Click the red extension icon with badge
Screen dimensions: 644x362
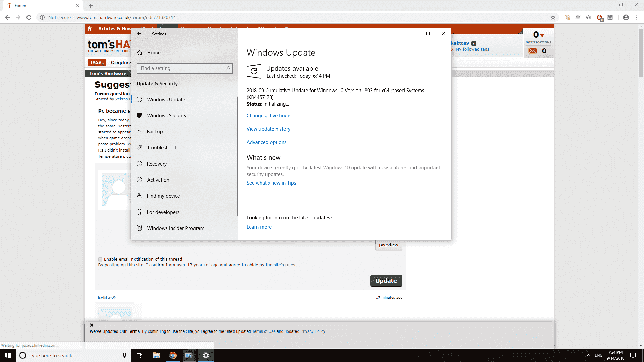(600, 18)
